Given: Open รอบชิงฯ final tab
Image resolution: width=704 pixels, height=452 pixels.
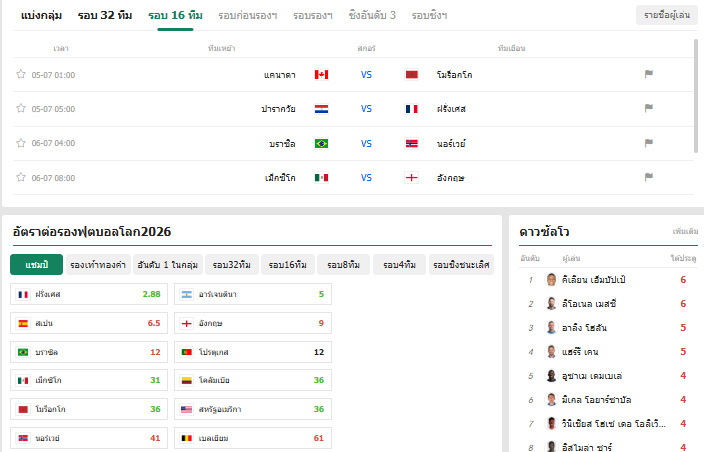Looking at the screenshot, I should point(429,15).
